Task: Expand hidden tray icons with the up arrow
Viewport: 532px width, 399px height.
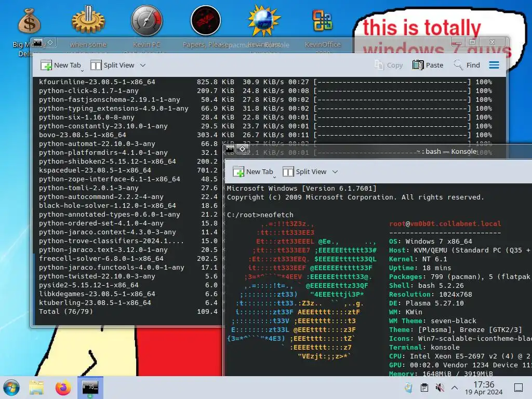Action: tap(455, 388)
